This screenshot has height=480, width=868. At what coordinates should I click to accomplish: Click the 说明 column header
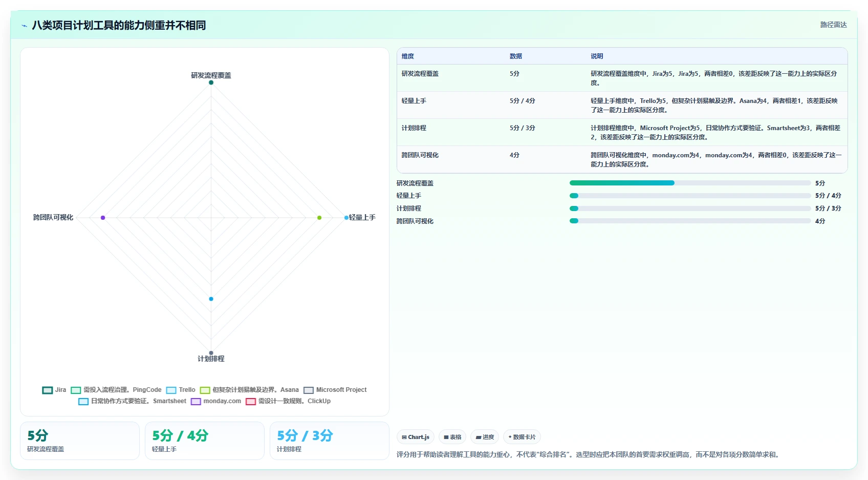[x=597, y=56]
